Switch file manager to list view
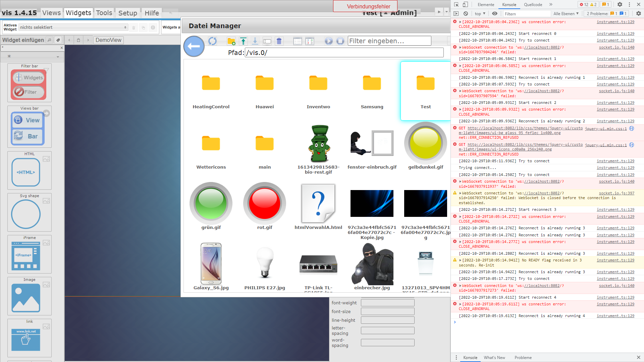Viewport: 644px width, 362px height. point(298,41)
